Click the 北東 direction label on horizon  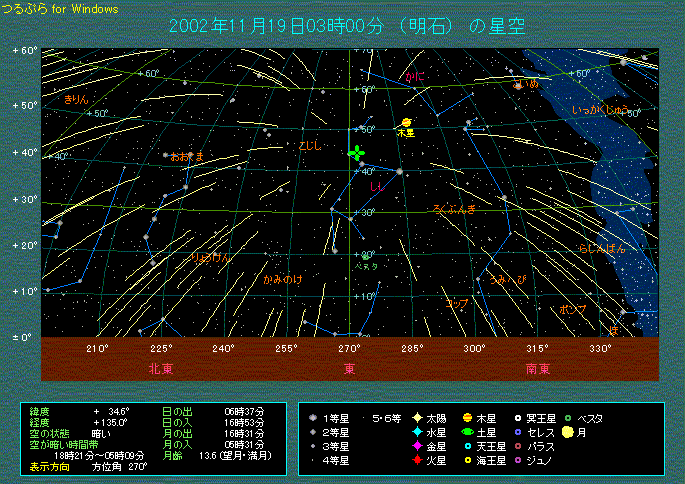tap(162, 368)
